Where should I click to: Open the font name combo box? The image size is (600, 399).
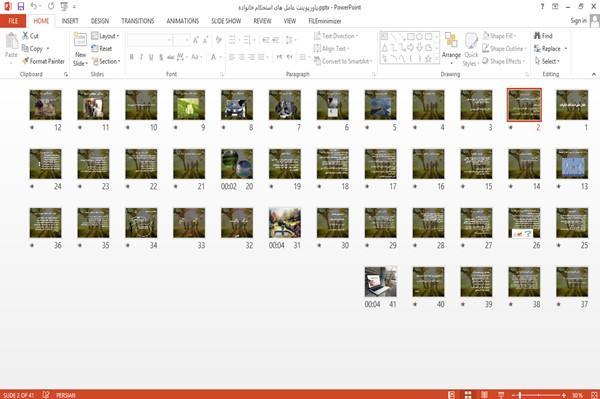[x=149, y=40]
